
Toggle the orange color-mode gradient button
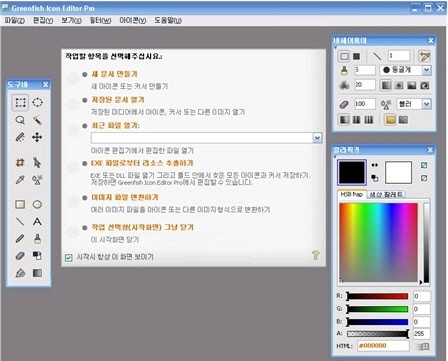tap(390, 120)
